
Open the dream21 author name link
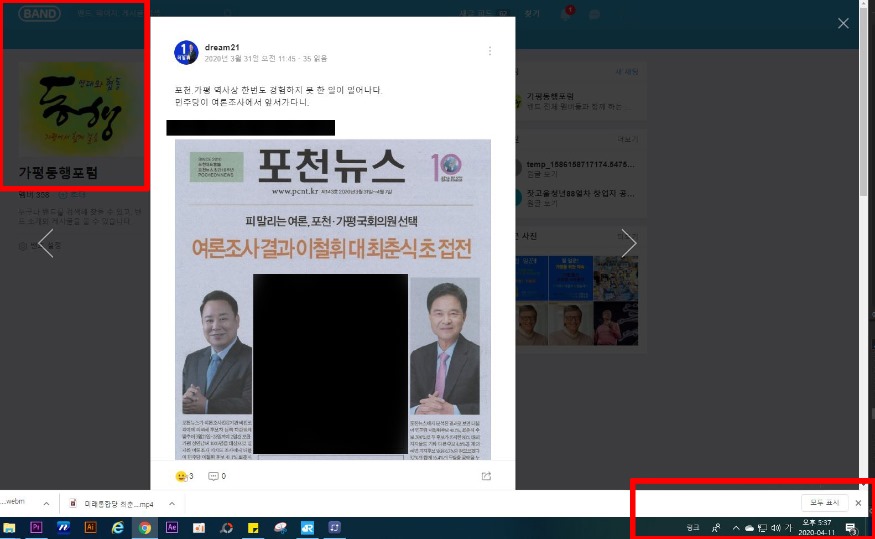[x=222, y=47]
